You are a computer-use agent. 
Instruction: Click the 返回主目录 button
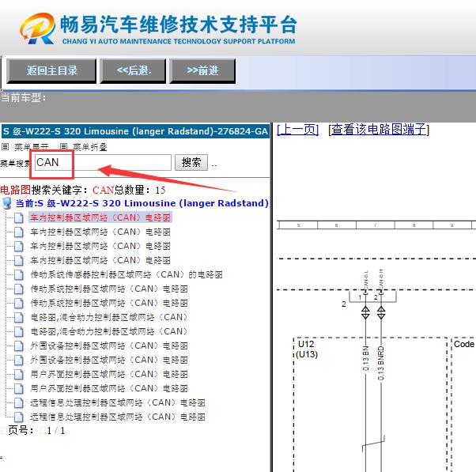[x=51, y=71]
